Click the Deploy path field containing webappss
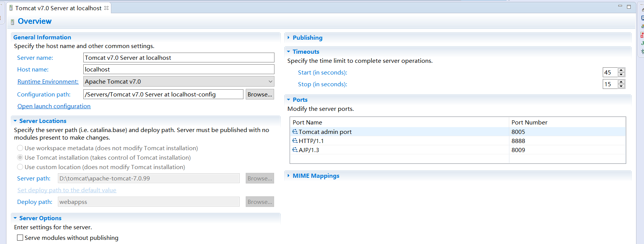644x244 pixels. [148, 202]
